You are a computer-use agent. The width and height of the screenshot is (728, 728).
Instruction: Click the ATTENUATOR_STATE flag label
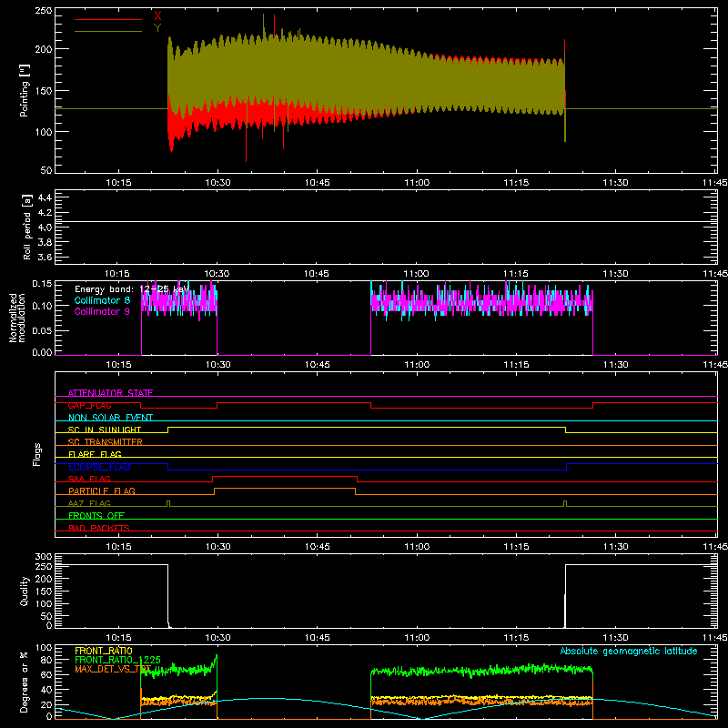[x=110, y=393]
